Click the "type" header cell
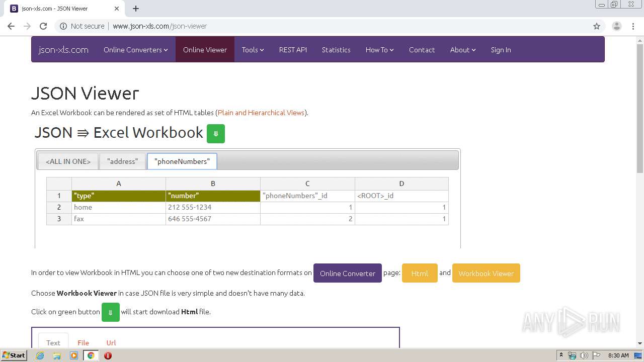 tap(119, 196)
